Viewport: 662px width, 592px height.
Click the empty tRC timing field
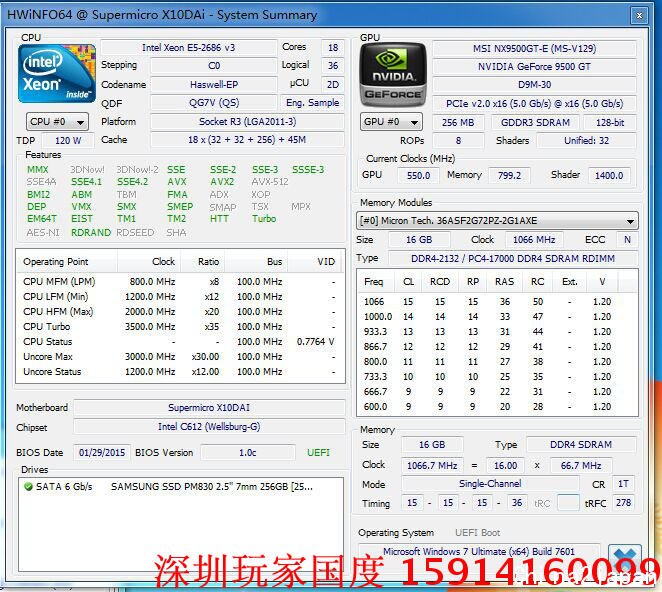pos(568,503)
